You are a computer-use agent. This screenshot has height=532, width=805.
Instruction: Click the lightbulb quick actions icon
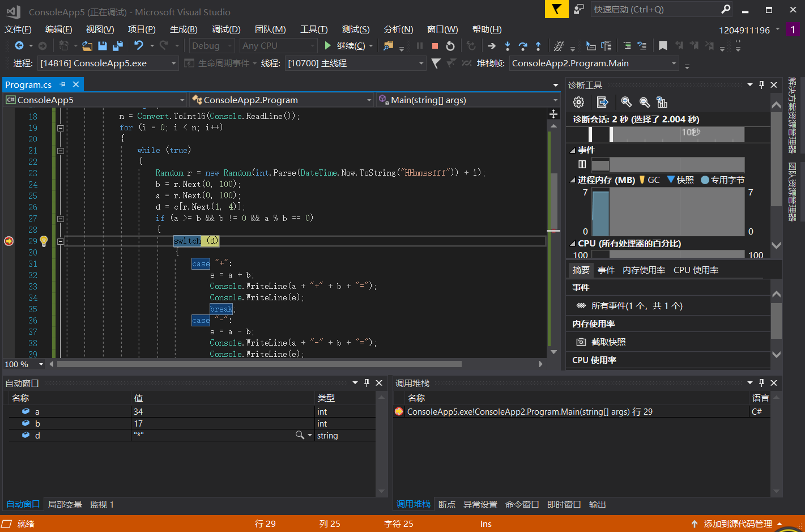pos(44,241)
